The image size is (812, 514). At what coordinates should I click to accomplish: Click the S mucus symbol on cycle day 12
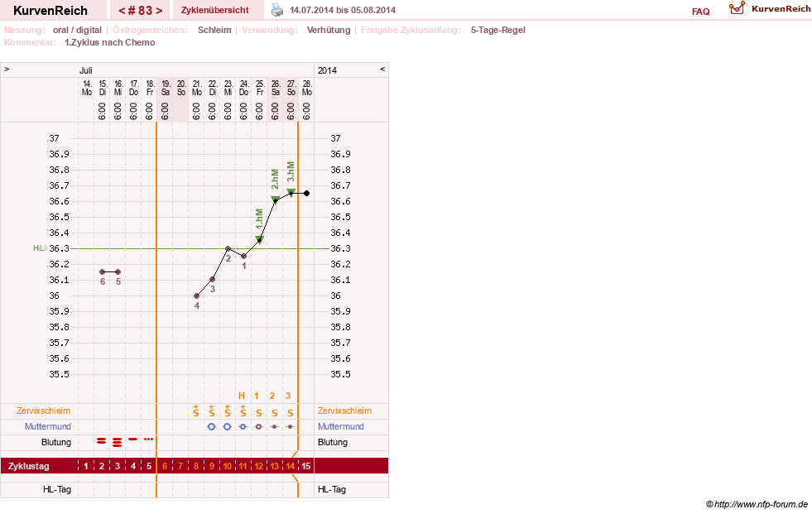259,413
